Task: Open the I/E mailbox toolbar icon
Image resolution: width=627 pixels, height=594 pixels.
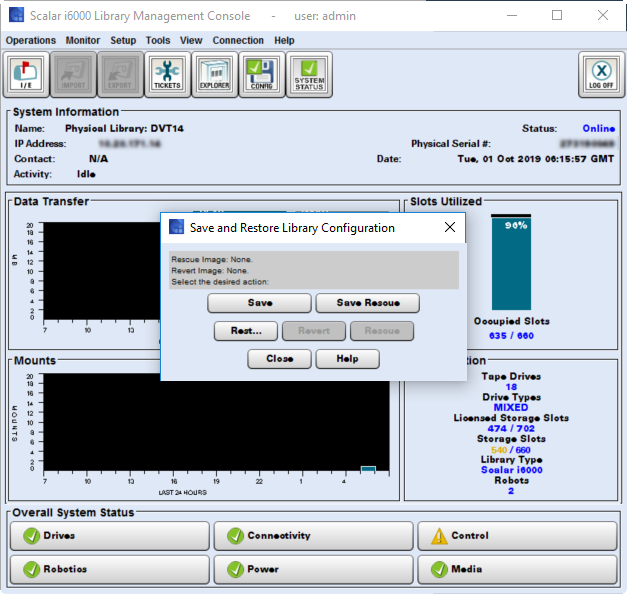Action: (26, 74)
